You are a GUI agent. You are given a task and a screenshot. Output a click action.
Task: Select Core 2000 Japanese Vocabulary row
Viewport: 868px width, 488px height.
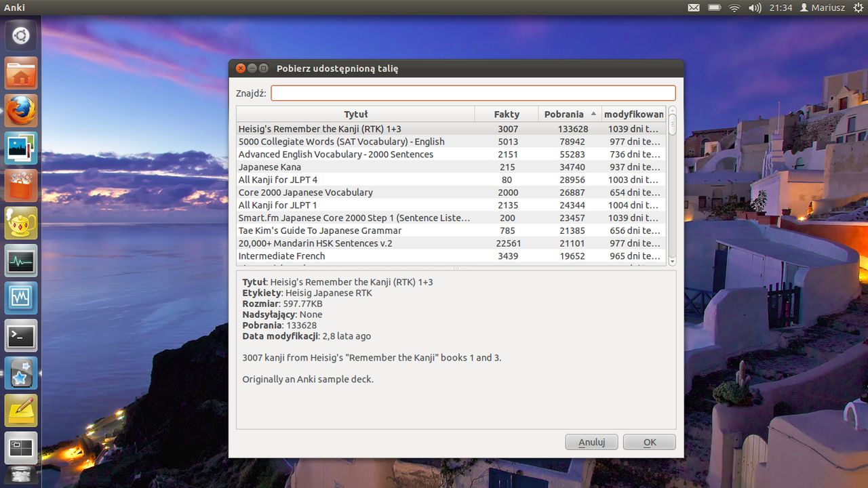click(x=451, y=192)
